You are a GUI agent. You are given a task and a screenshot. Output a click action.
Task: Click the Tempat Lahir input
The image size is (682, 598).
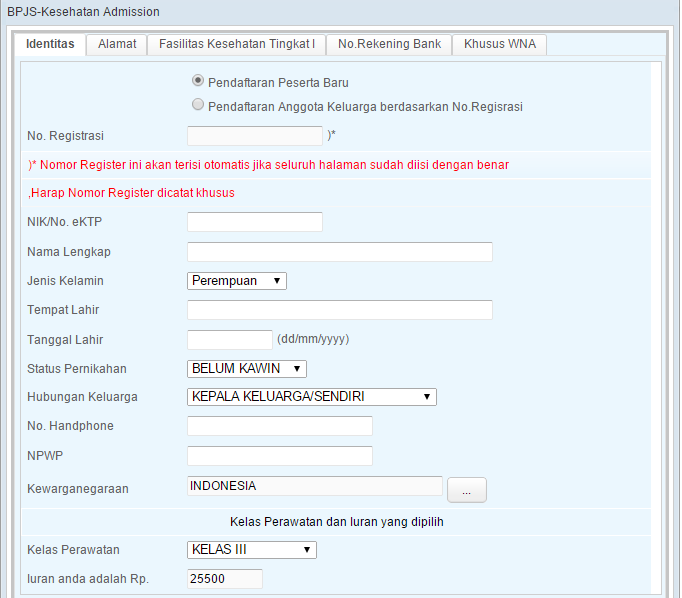[340, 310]
